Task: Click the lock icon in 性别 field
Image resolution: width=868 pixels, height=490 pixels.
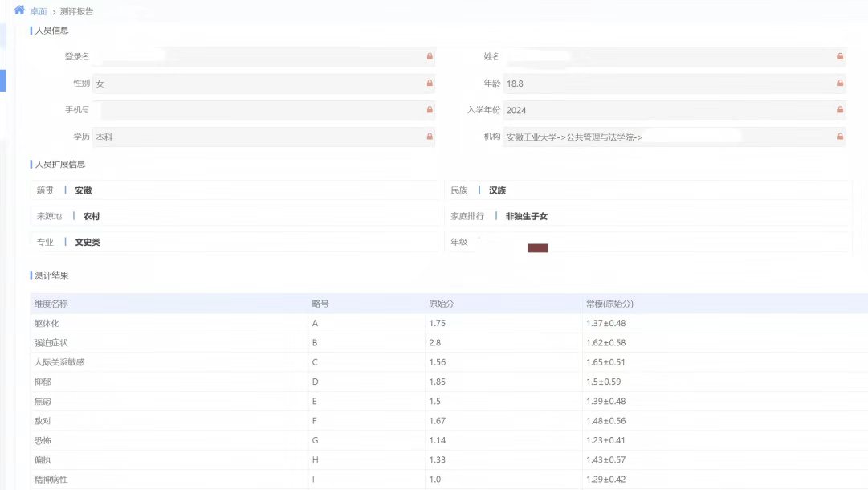Action: click(x=430, y=83)
